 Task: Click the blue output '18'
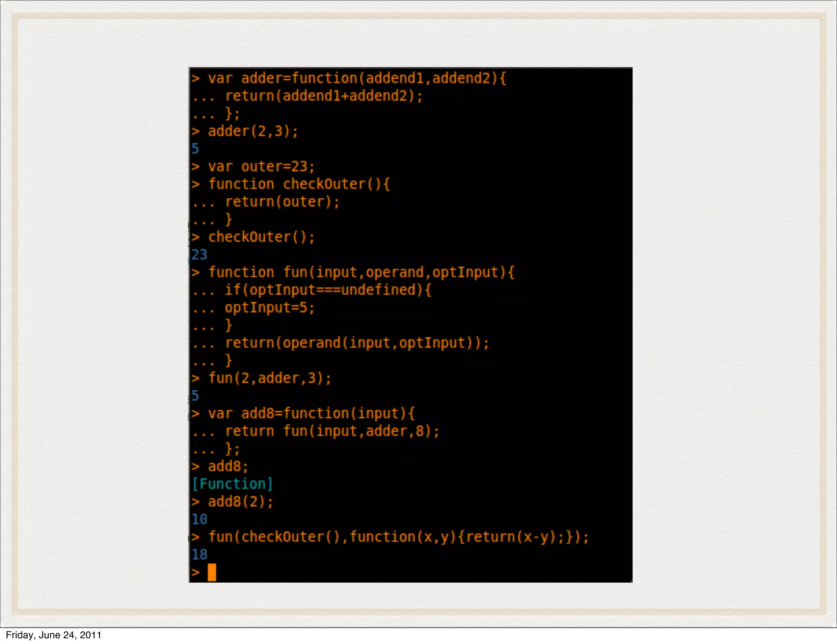[199, 555]
